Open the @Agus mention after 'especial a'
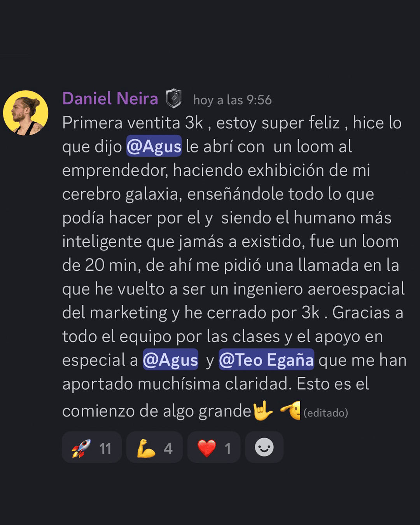 point(170,360)
